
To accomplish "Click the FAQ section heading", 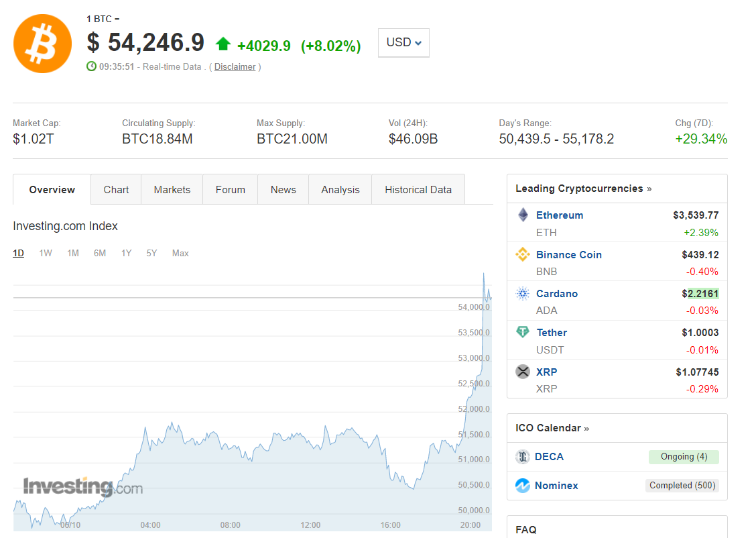I will pyautogui.click(x=525, y=529).
